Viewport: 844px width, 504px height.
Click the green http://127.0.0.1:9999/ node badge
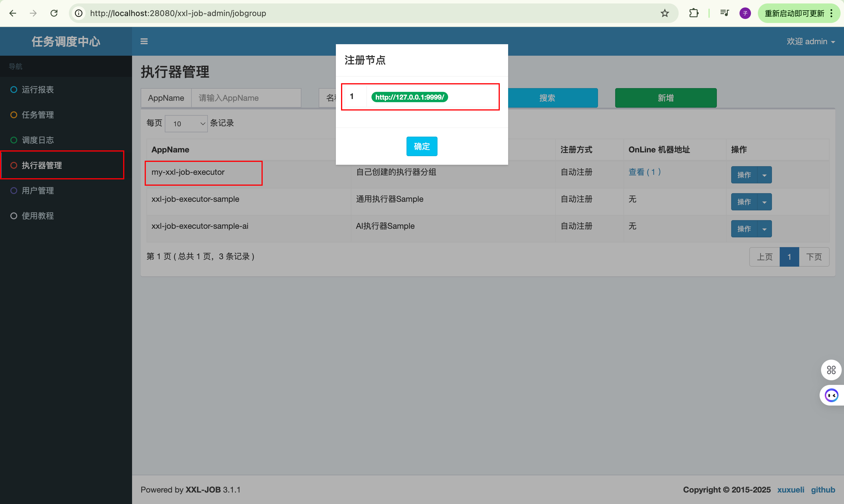pyautogui.click(x=410, y=97)
